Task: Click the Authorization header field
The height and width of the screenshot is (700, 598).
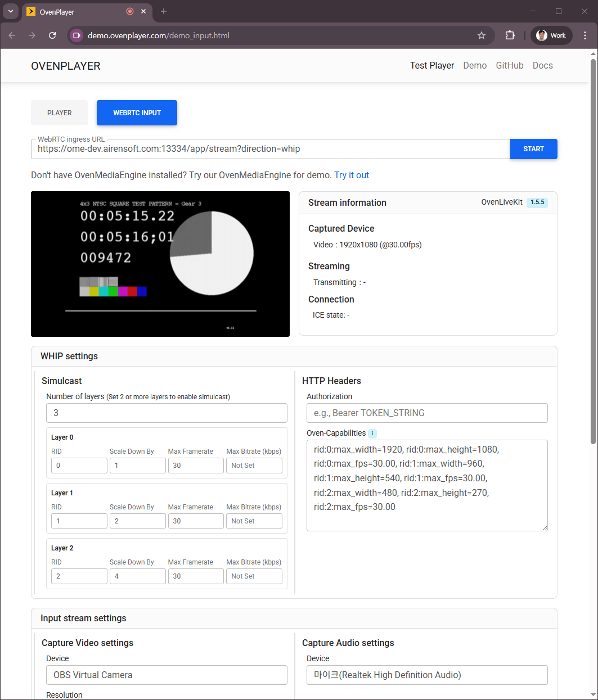Action: click(427, 413)
